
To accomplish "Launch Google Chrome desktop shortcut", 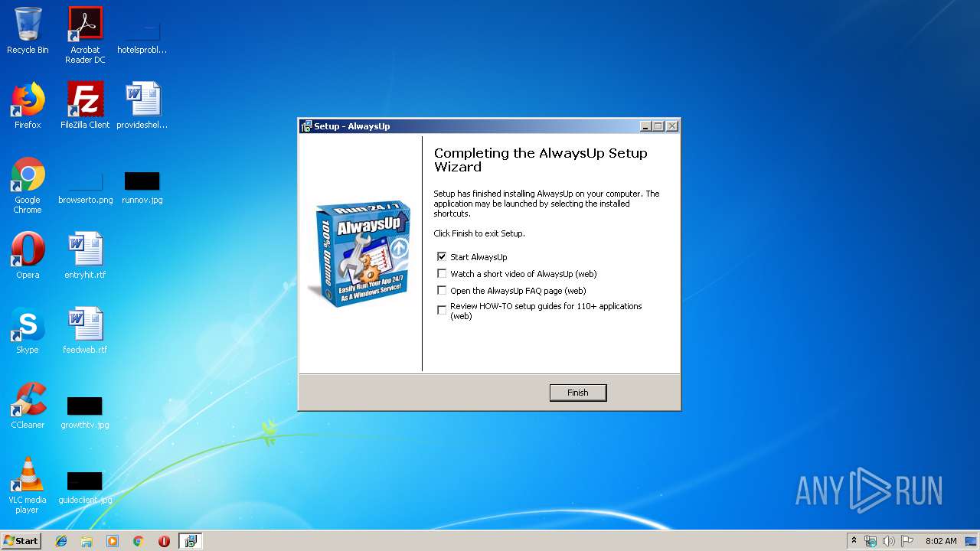I will 28,185.
